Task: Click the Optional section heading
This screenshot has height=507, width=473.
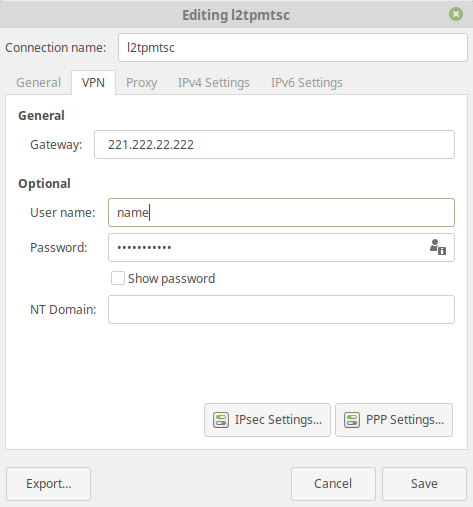Action: [44, 184]
